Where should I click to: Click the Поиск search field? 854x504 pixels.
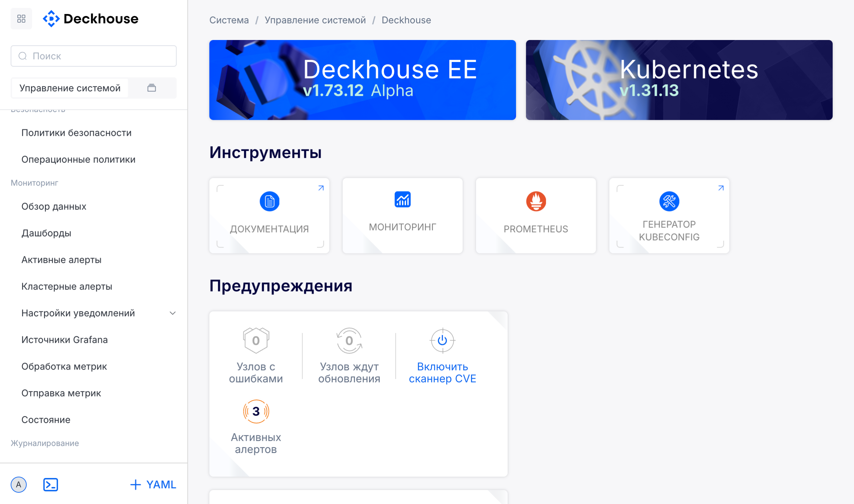(94, 56)
